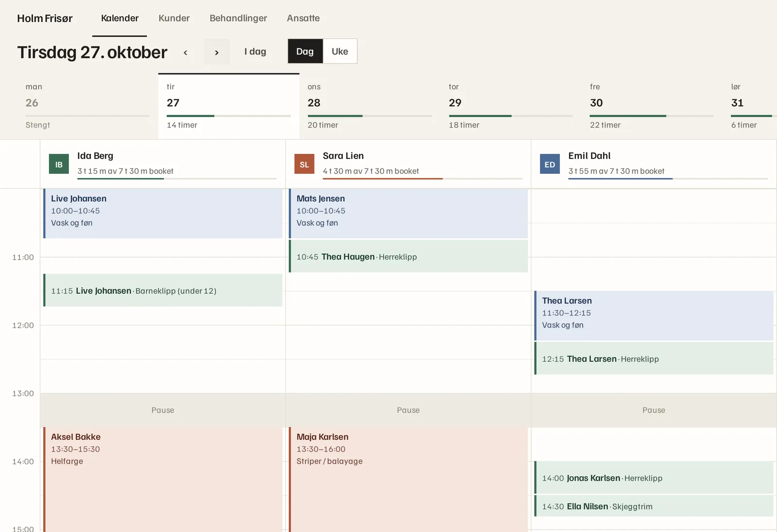The height and width of the screenshot is (532, 777).
Task: Open Live Johansen 11:15 Barneklipp booking
Action: (163, 290)
